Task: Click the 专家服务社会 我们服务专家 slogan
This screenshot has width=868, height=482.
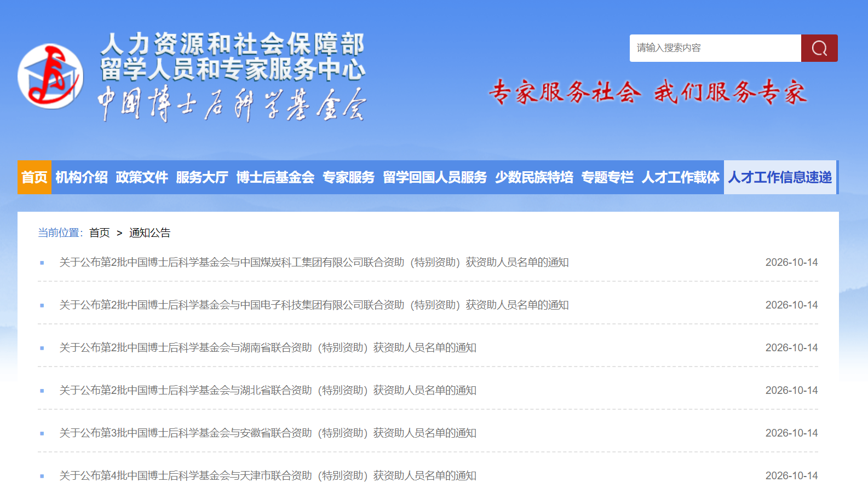Action: coord(648,92)
